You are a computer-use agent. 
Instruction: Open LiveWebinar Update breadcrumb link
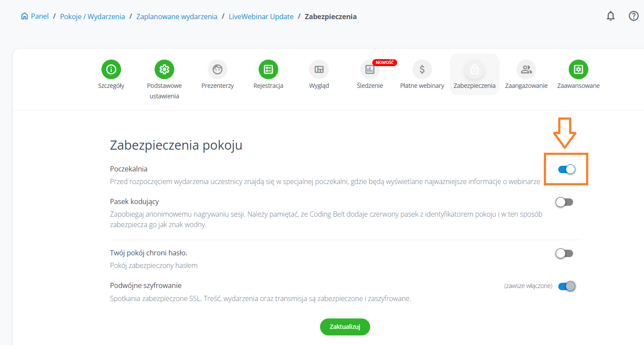tap(261, 17)
